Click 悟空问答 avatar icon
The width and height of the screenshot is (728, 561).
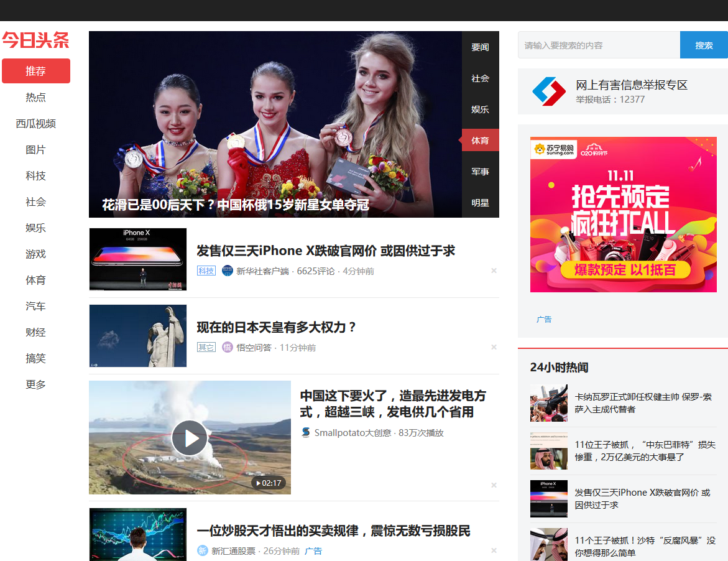coord(227,348)
